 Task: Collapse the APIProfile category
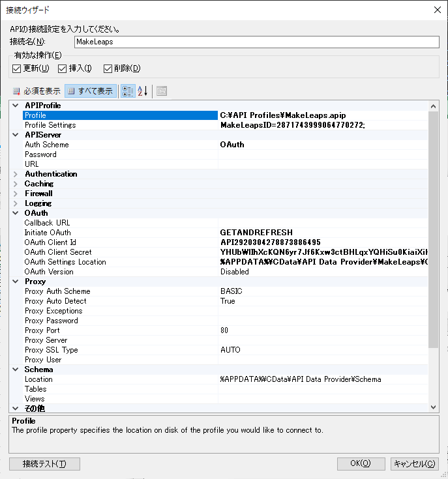click(16, 106)
